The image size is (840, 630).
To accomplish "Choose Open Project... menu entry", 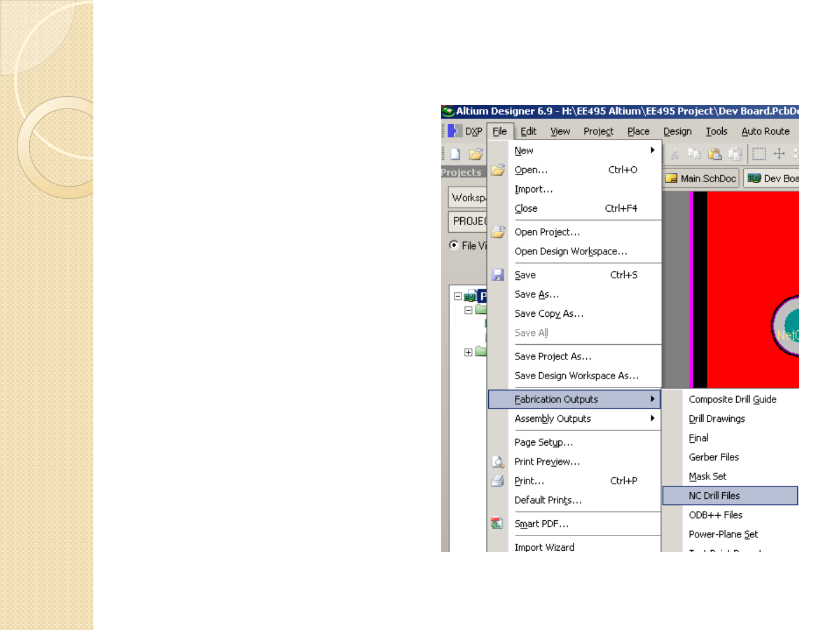I will [x=575, y=232].
